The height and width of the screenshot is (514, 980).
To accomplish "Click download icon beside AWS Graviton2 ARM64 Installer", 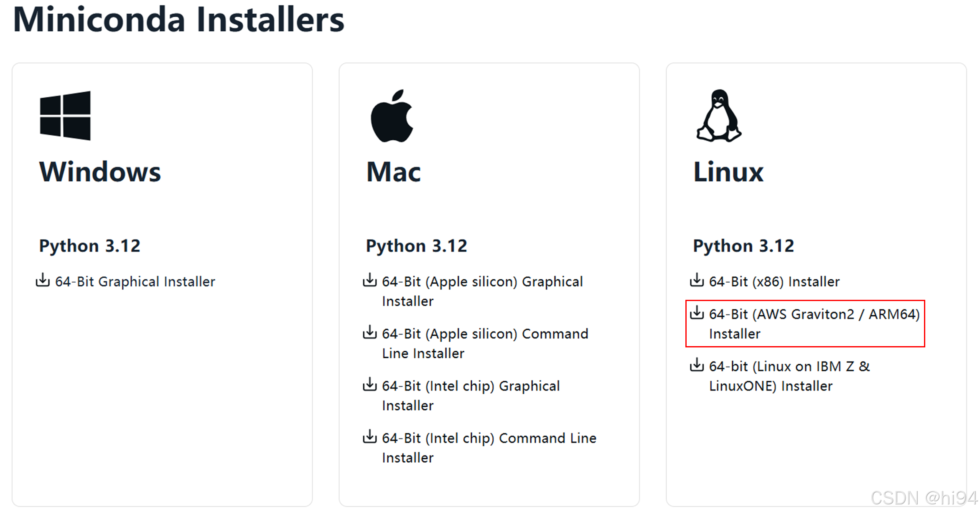I will 697,313.
